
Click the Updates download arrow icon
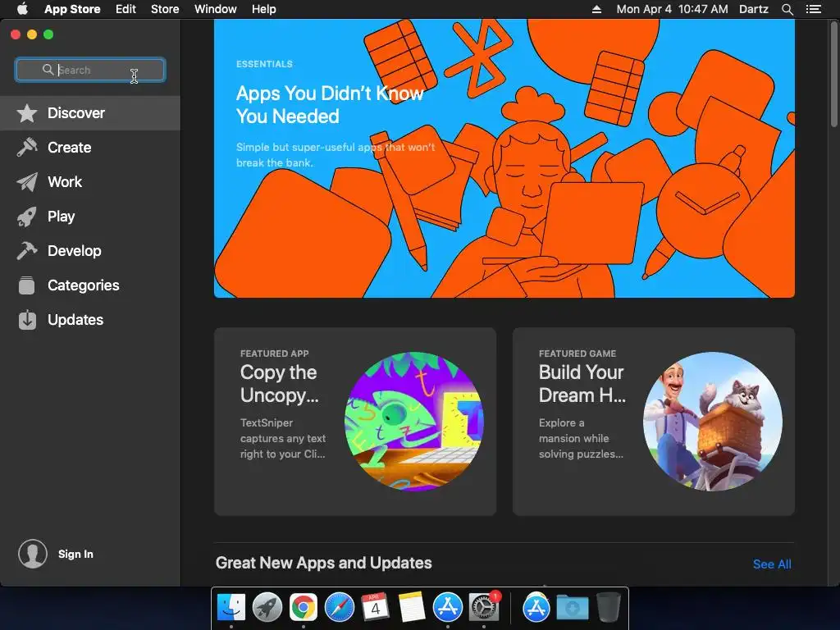pyautogui.click(x=27, y=320)
